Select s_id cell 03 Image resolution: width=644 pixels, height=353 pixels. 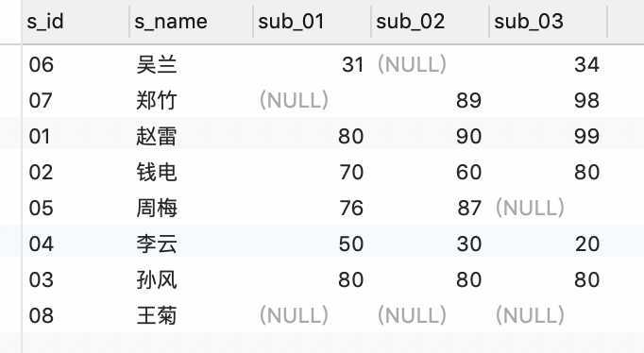tap(41, 279)
